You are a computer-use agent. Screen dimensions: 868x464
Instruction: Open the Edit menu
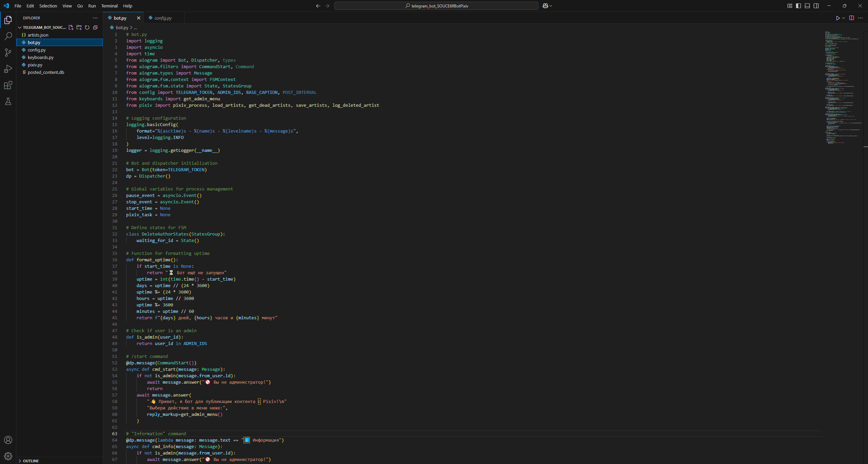[x=30, y=6]
